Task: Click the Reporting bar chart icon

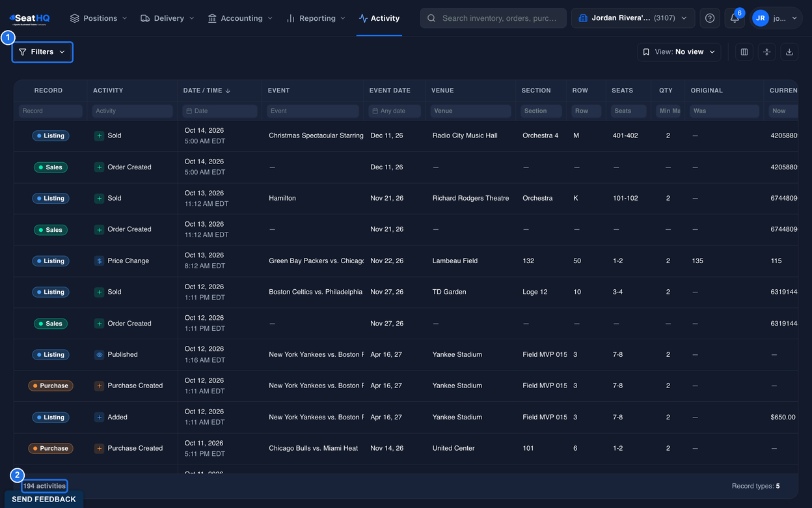Action: pos(290,18)
